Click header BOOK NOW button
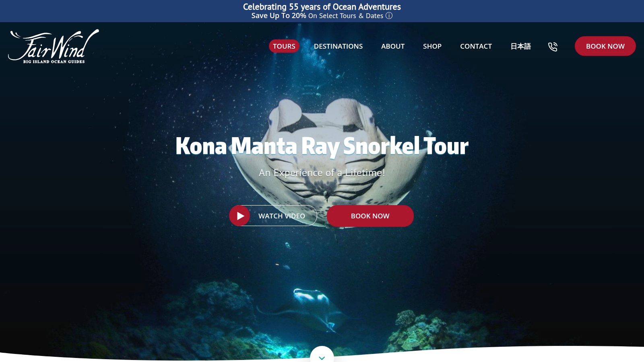644x362 pixels. 605,46
